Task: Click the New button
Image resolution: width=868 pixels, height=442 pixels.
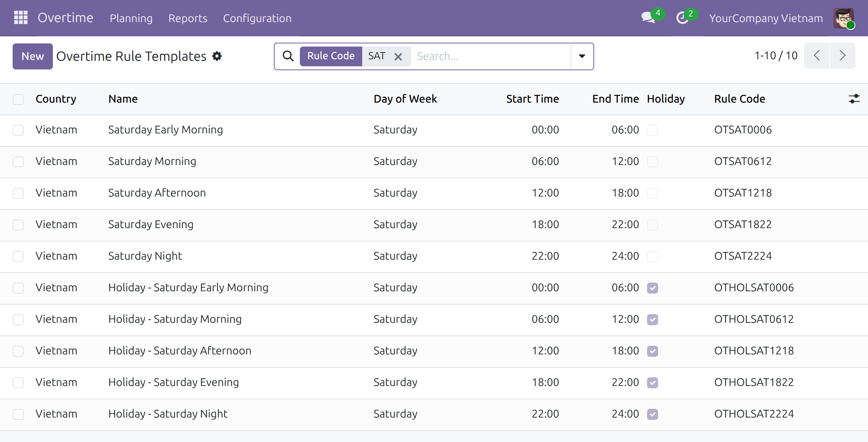Action: 33,56
